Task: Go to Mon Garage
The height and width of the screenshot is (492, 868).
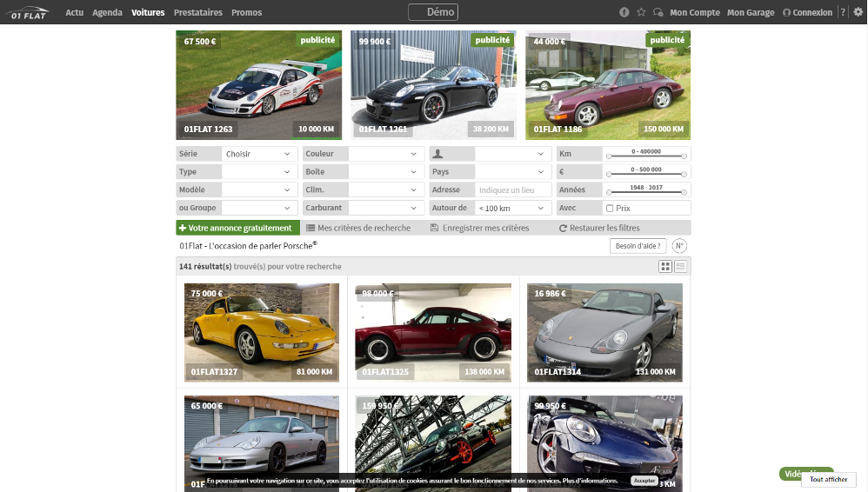Action: (751, 12)
